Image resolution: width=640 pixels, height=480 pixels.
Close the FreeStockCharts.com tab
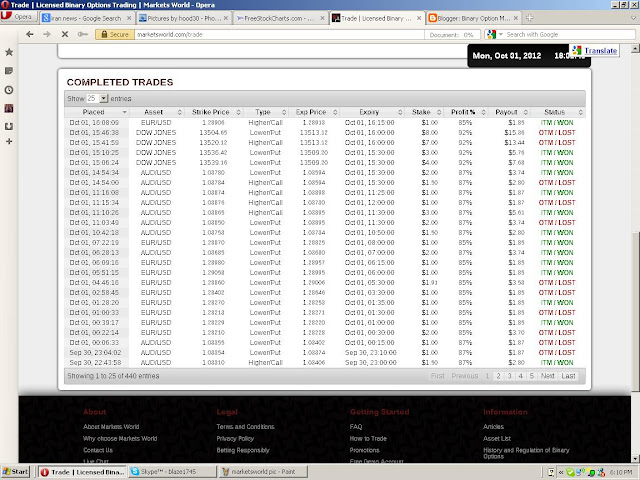(x=322, y=18)
